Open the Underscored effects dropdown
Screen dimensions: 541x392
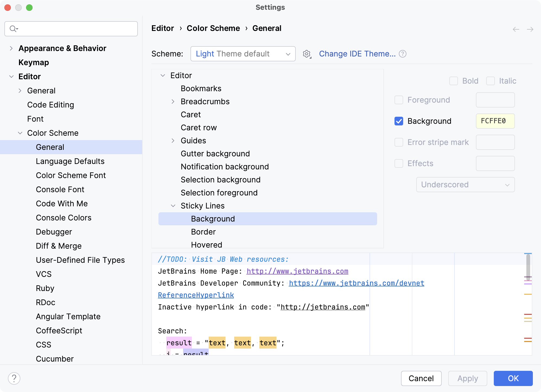click(x=465, y=185)
